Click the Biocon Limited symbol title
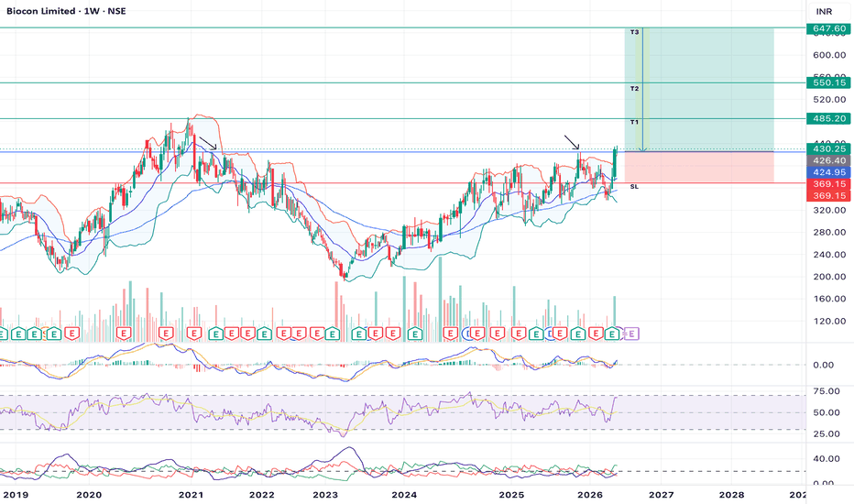This screenshot has height=504, width=854. click(41, 11)
